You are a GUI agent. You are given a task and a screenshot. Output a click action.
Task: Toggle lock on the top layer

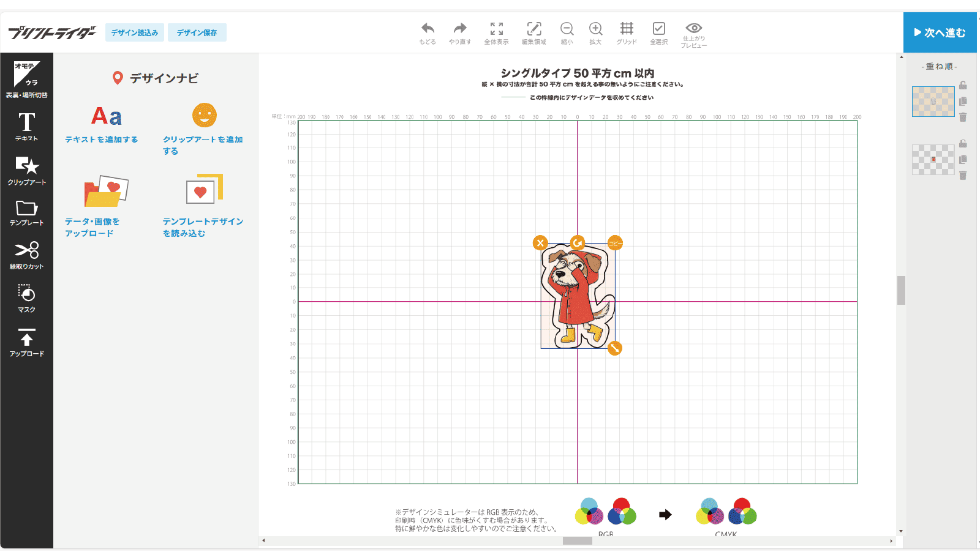[963, 86]
